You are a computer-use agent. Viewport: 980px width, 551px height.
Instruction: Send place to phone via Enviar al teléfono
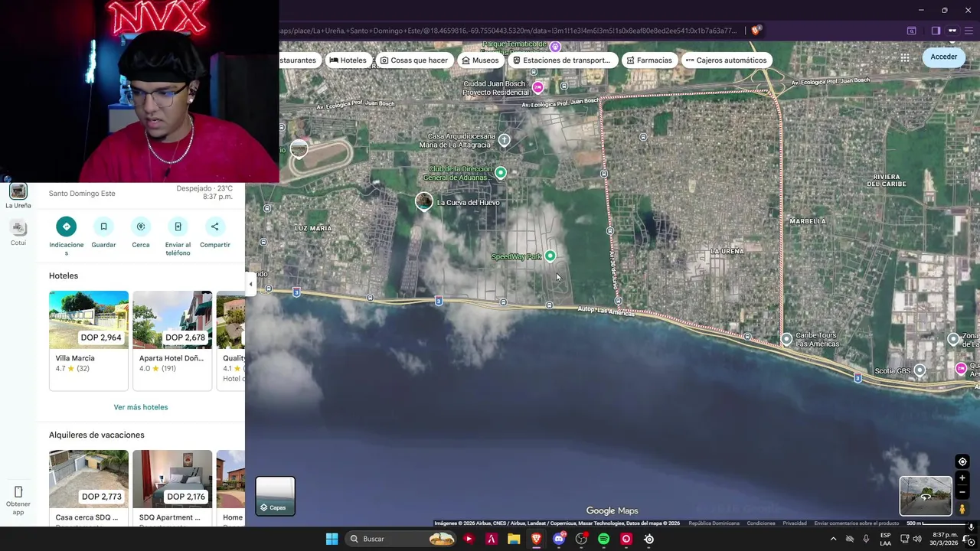click(178, 227)
